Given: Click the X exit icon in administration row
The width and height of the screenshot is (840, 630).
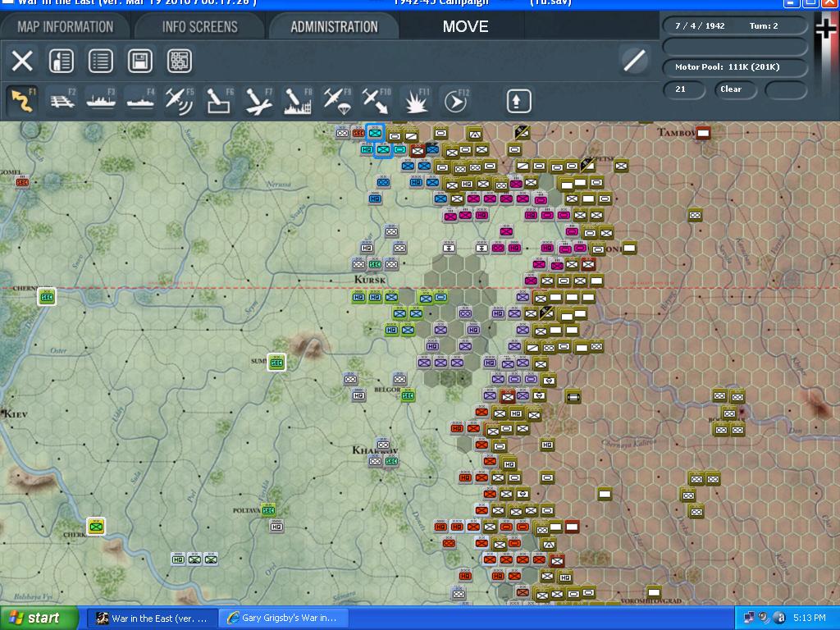Looking at the screenshot, I should pyautogui.click(x=22, y=61).
